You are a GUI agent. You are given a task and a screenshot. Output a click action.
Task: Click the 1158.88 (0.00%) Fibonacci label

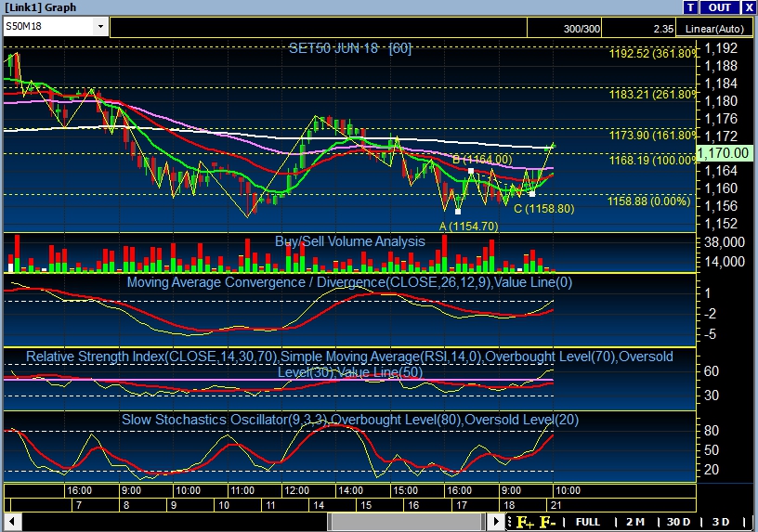pos(649,201)
